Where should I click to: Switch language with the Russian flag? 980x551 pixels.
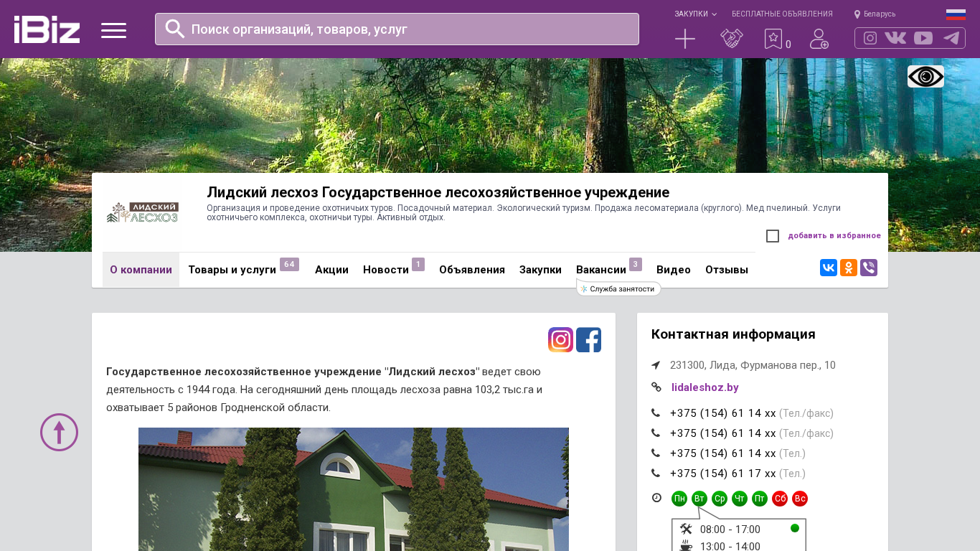(x=956, y=14)
